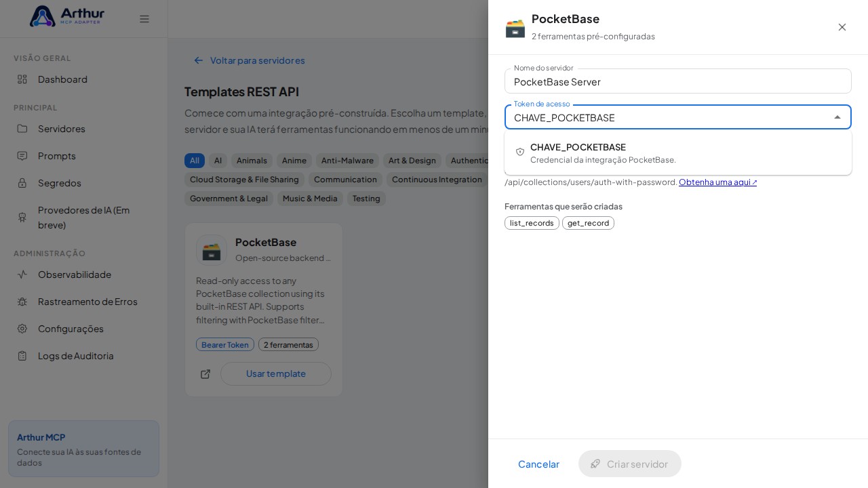This screenshot has width=868, height=488.
Task: Click the Provedores de IA icon
Action: [22, 217]
